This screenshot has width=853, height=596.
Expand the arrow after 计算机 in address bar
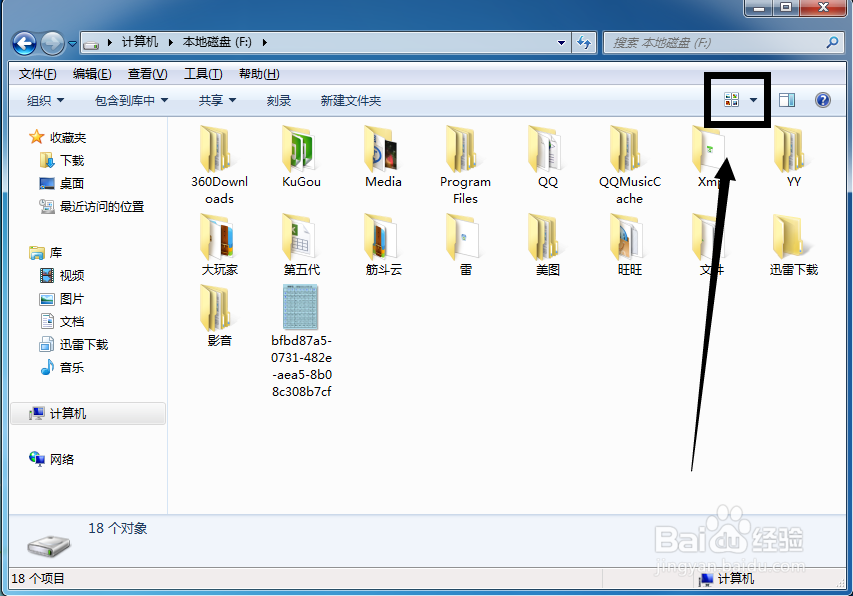(x=109, y=42)
